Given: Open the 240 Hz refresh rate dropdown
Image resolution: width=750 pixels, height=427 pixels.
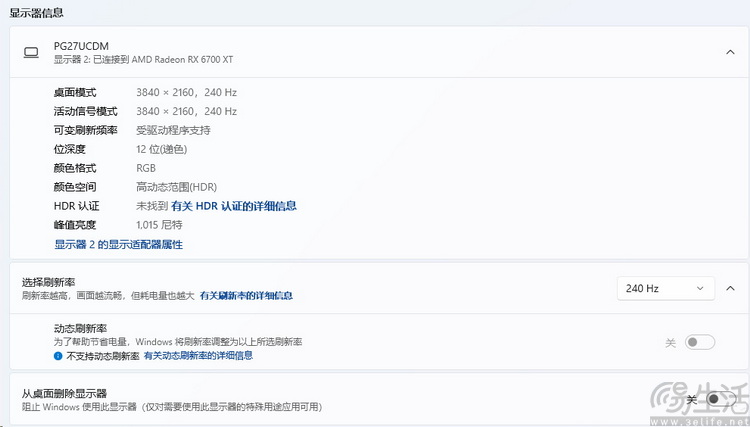Looking at the screenshot, I should click(665, 288).
